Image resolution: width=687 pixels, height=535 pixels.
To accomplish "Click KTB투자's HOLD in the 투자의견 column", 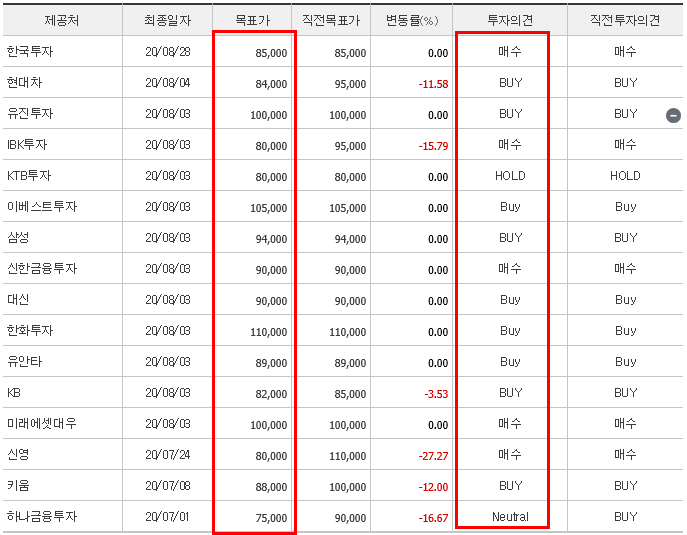I will 510,176.
